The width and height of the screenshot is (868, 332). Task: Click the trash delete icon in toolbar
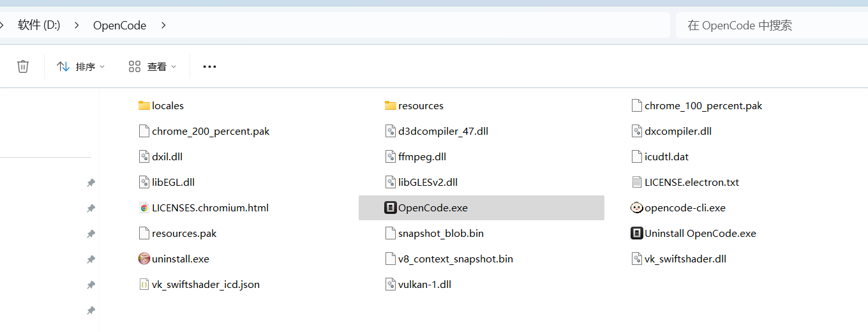[23, 66]
